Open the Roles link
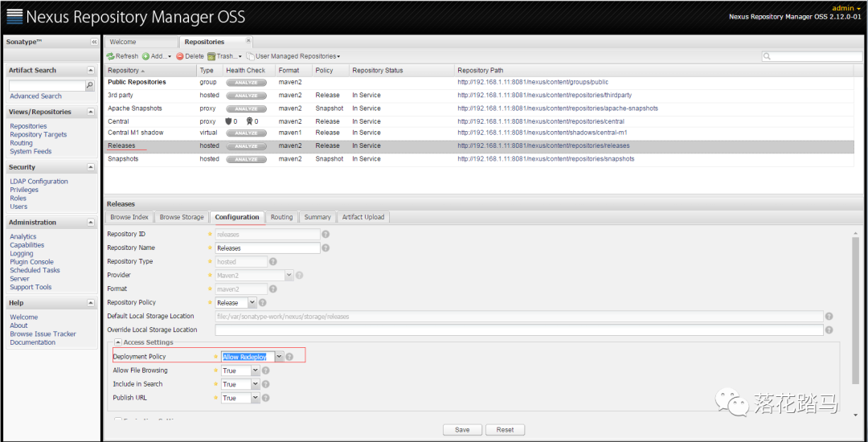Image resolution: width=868 pixels, height=442 pixels. coord(18,198)
